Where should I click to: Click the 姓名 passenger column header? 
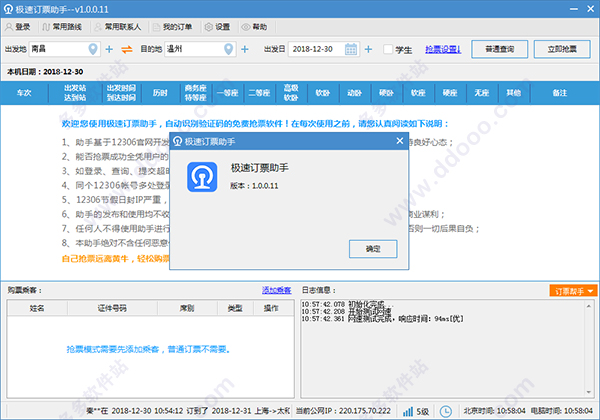[37, 308]
